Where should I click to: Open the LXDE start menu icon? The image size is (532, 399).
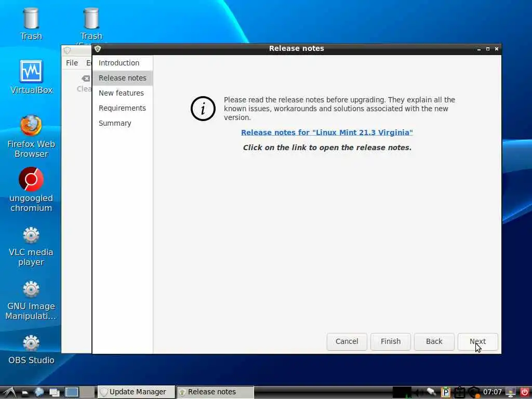coord(9,392)
